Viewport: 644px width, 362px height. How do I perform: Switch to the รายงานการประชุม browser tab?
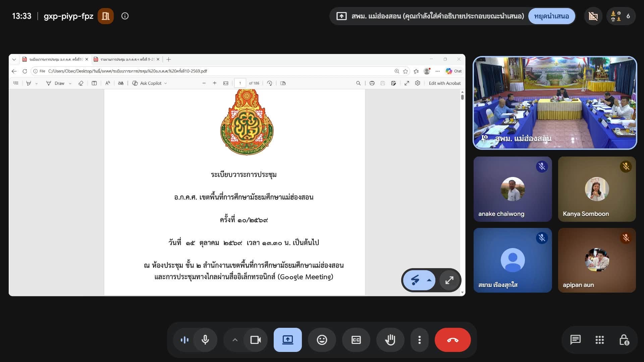(x=127, y=59)
